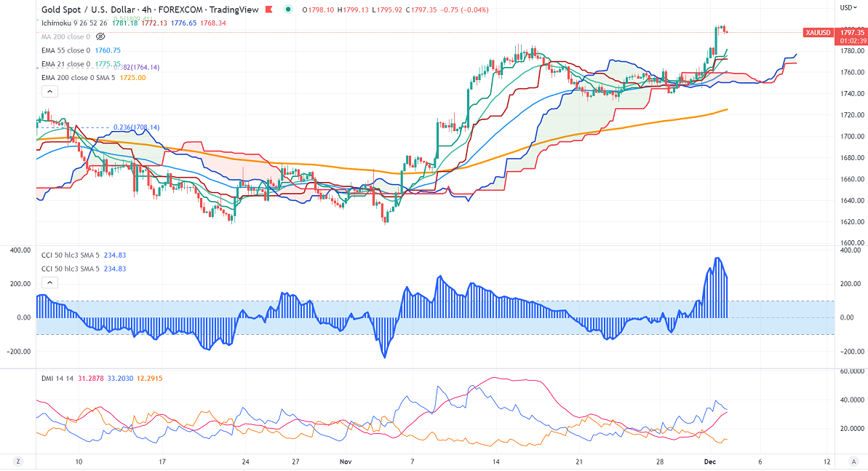Select the Ichimoku 9 26 52 26 legend
Viewport: 868px width, 471px height.
click(74, 23)
